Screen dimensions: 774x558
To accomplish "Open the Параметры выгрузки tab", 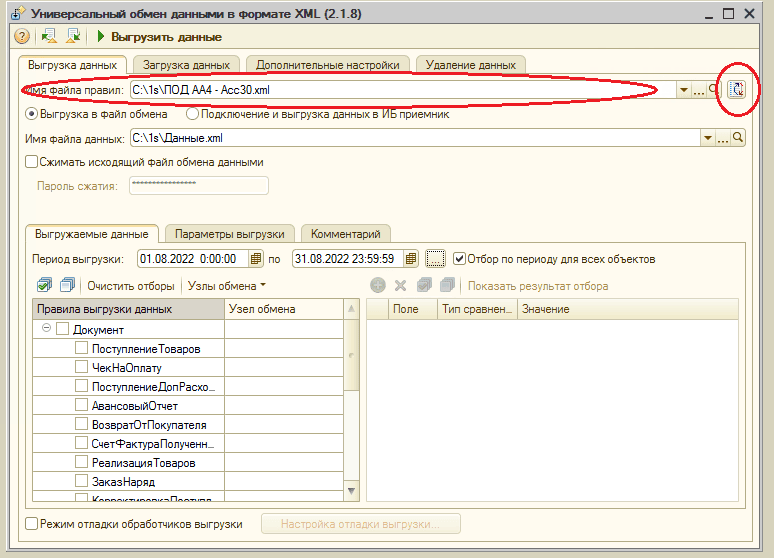I will pos(230,234).
